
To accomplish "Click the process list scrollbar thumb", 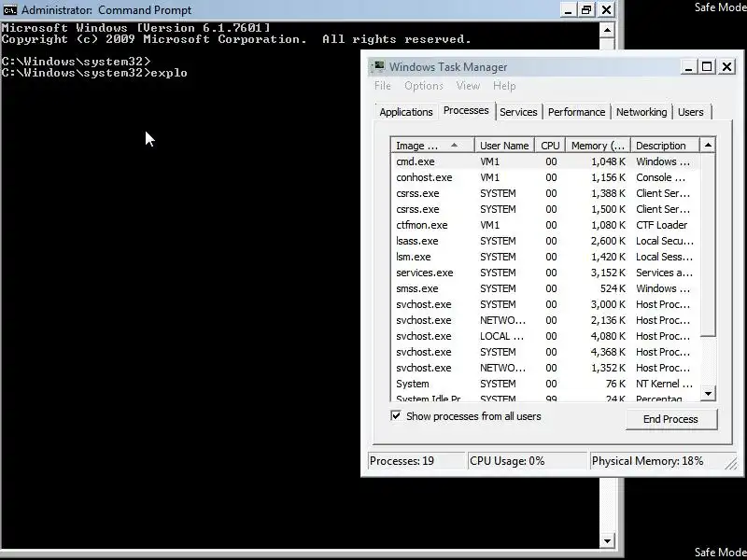I will [708, 245].
